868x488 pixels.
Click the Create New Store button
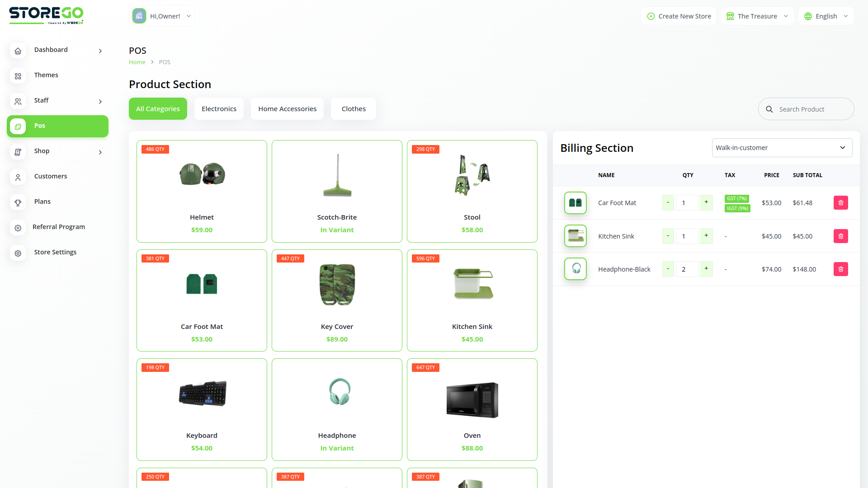pos(678,16)
